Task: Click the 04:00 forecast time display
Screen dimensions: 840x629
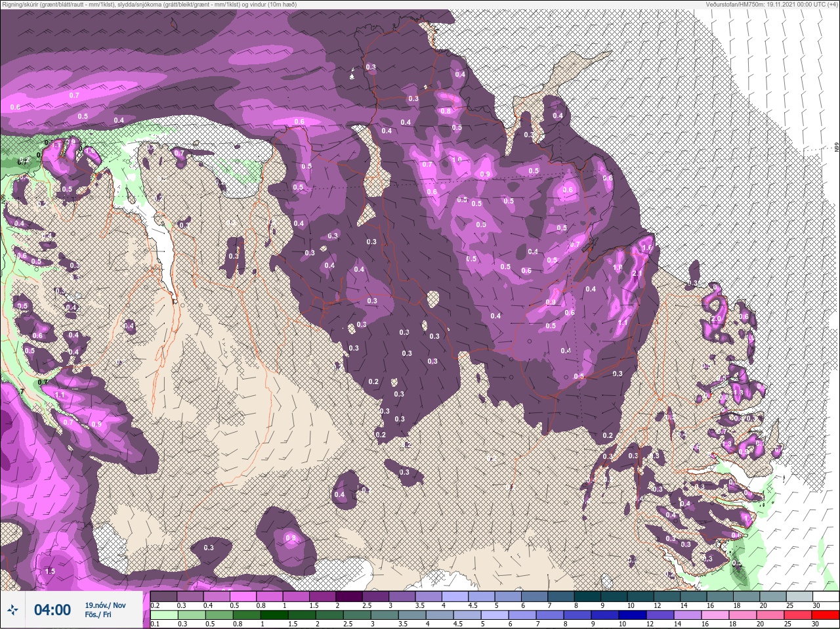Action: (52, 610)
